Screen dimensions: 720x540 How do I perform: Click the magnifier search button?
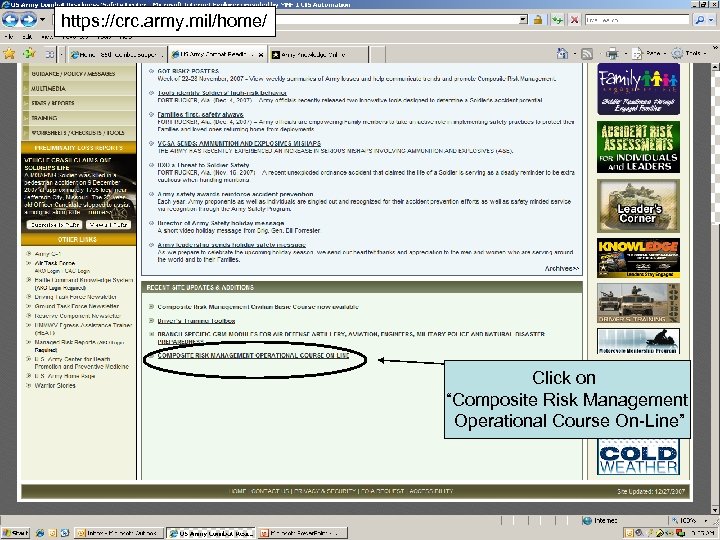(699, 20)
